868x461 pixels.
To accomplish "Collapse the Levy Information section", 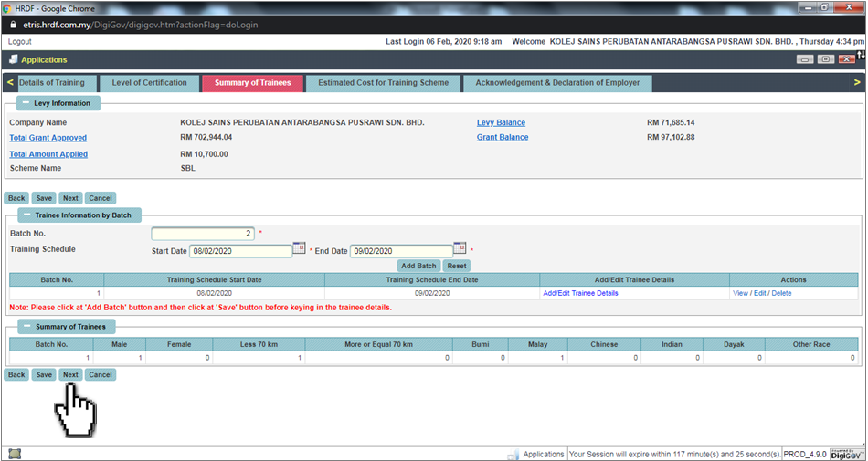I will click(26, 103).
